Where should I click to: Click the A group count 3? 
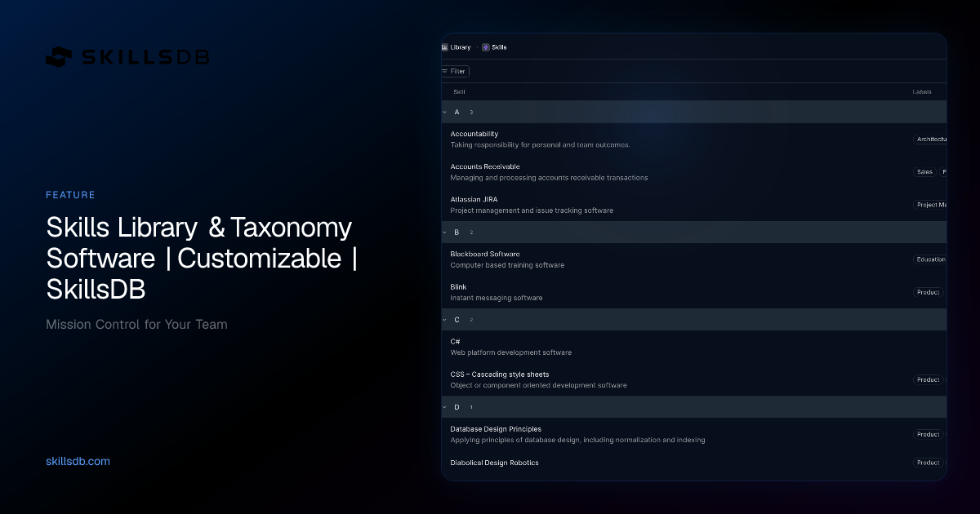click(x=471, y=113)
